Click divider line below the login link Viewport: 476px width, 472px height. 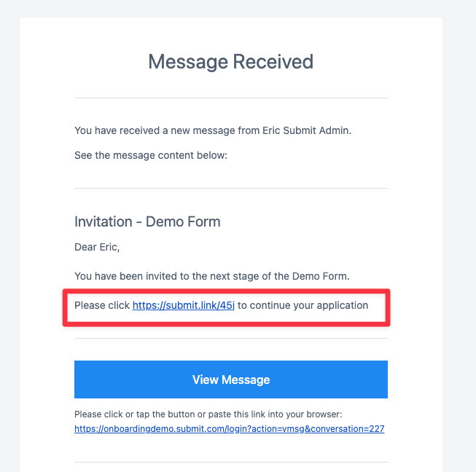pos(231,463)
